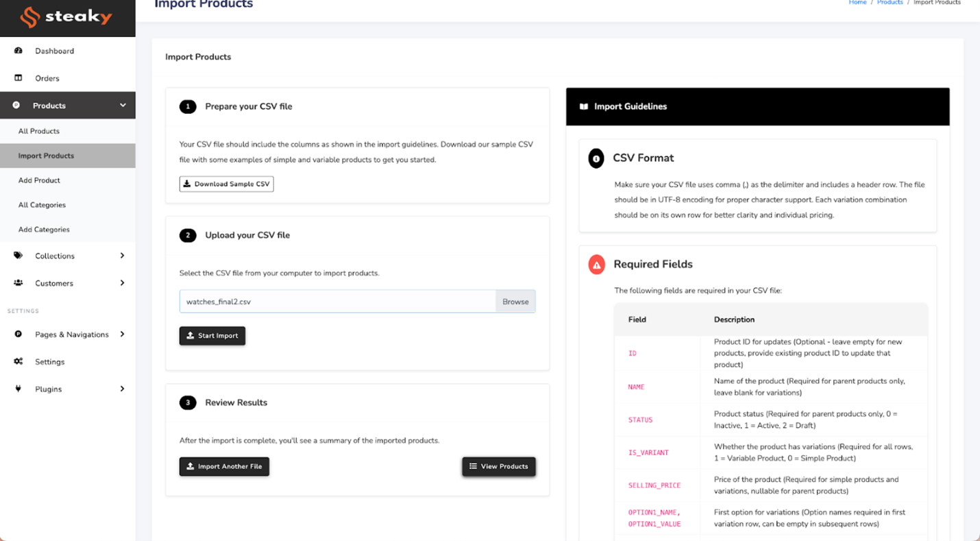Viewport: 980px width, 541px height.
Task: Click the Import Guidelines book icon
Action: (x=584, y=107)
